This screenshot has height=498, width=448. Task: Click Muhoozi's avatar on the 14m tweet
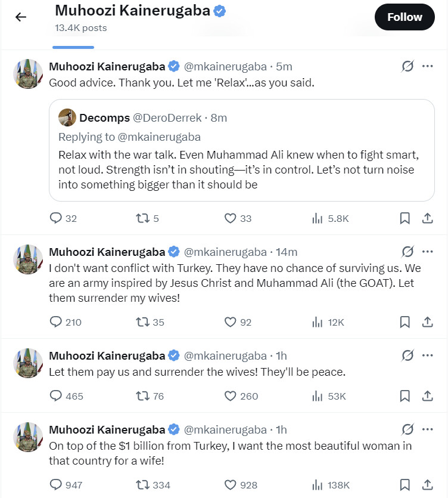[28, 259]
